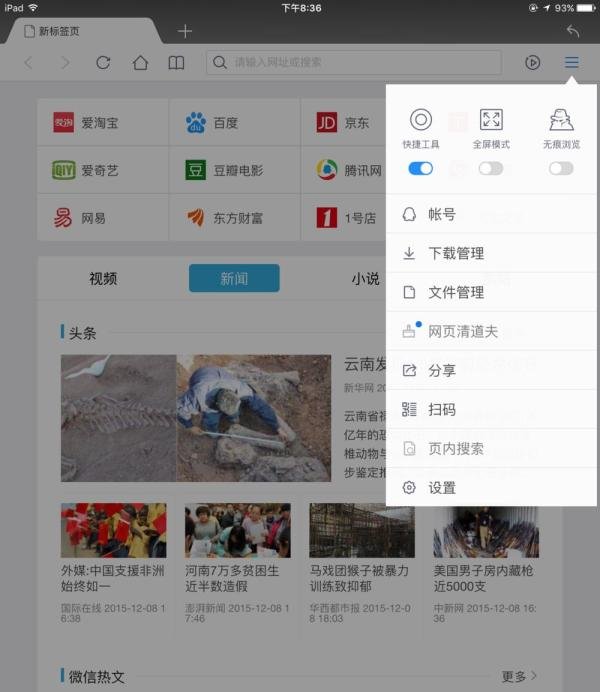The width and height of the screenshot is (600, 692).
Task: Tap the video play circle icon in toolbar
Action: click(533, 62)
